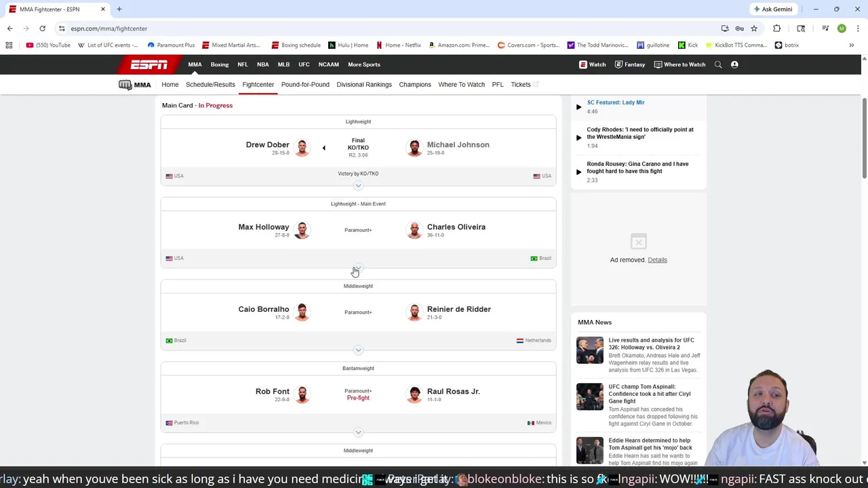Image resolution: width=868 pixels, height=488 pixels.
Task: Play the Ronda Rousey Gina Carano video
Action: click(x=578, y=172)
